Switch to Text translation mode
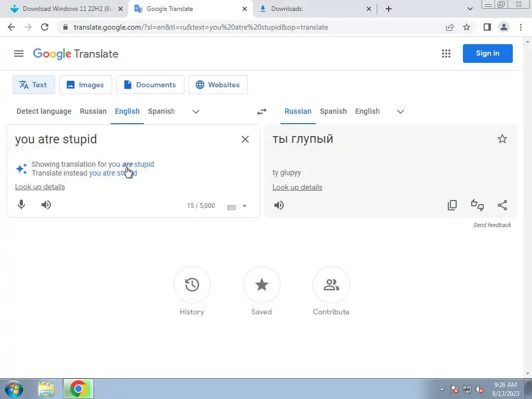Image resolution: width=532 pixels, height=399 pixels. [34, 85]
